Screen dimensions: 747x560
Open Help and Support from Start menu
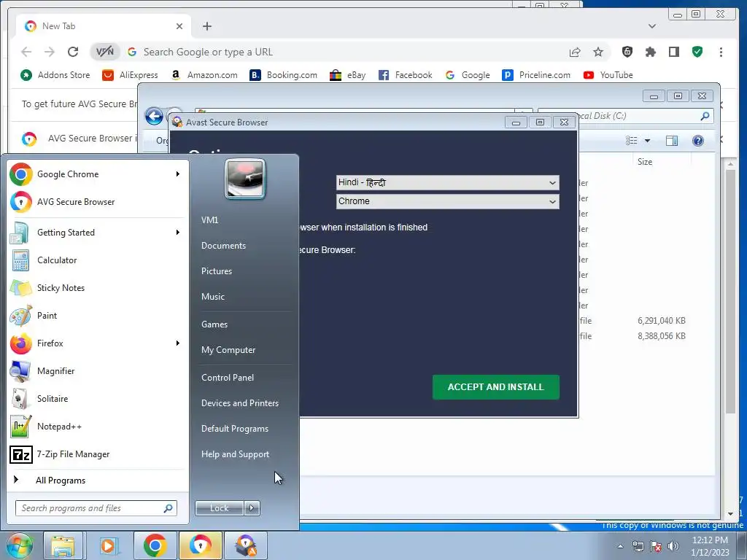236,454
